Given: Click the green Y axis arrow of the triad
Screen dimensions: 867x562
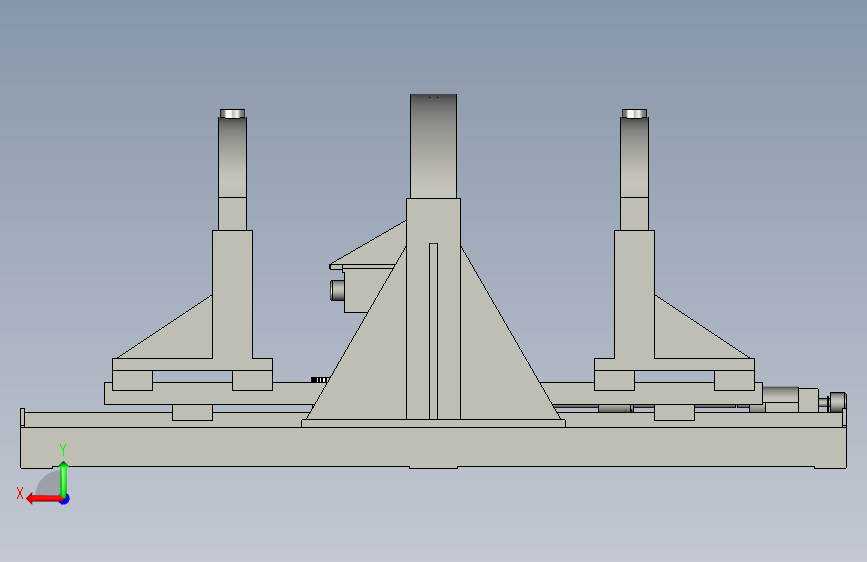Looking at the screenshot, I should [x=64, y=478].
